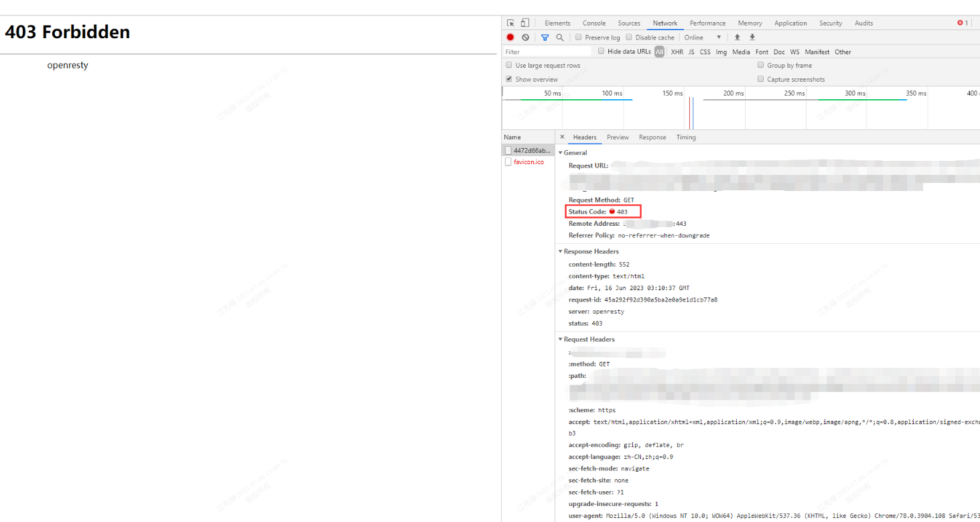Filter requests by Media
980x522 pixels.
pos(741,52)
